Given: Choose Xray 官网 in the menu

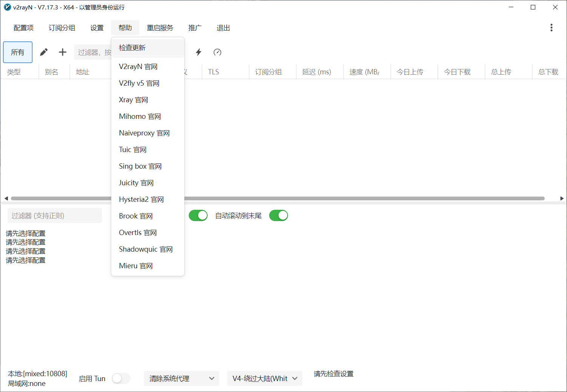Looking at the screenshot, I should coord(133,100).
